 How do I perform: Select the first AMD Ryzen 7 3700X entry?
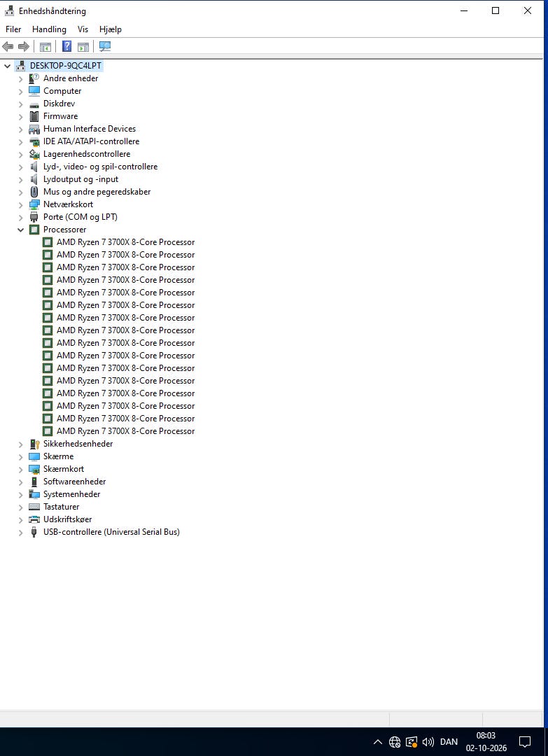[x=125, y=242]
